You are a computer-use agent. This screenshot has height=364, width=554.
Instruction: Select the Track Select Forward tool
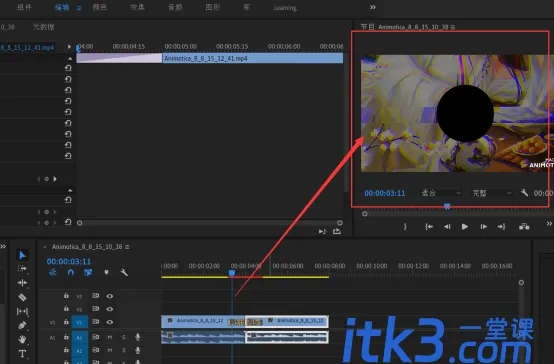tap(22, 269)
